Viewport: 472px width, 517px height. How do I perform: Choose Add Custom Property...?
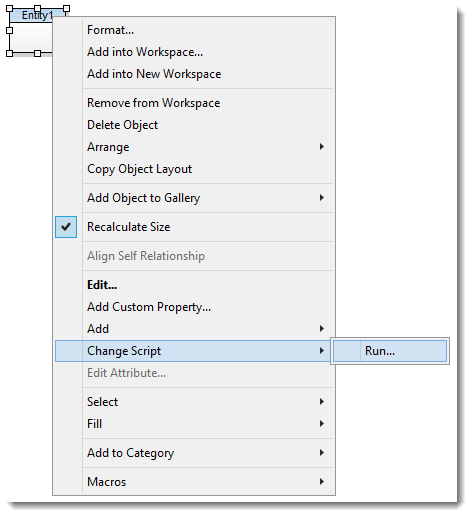click(194, 307)
